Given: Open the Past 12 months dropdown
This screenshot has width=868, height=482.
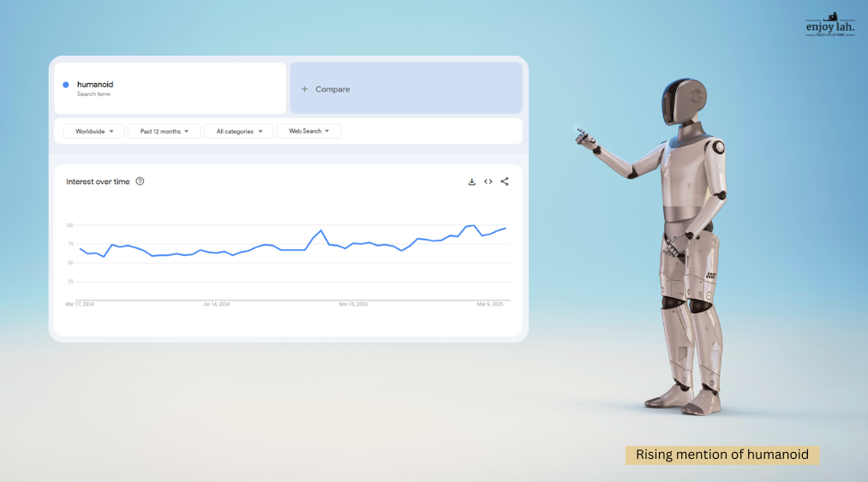Looking at the screenshot, I should tap(165, 131).
